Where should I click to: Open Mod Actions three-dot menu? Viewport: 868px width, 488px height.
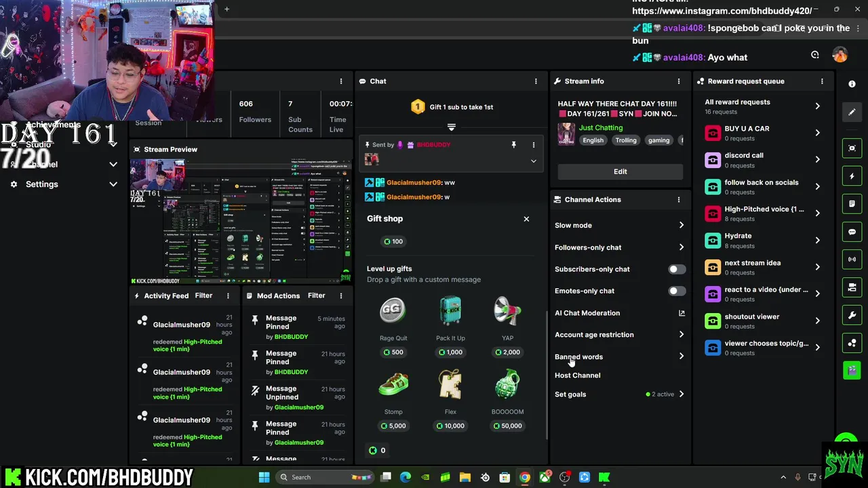click(x=341, y=296)
